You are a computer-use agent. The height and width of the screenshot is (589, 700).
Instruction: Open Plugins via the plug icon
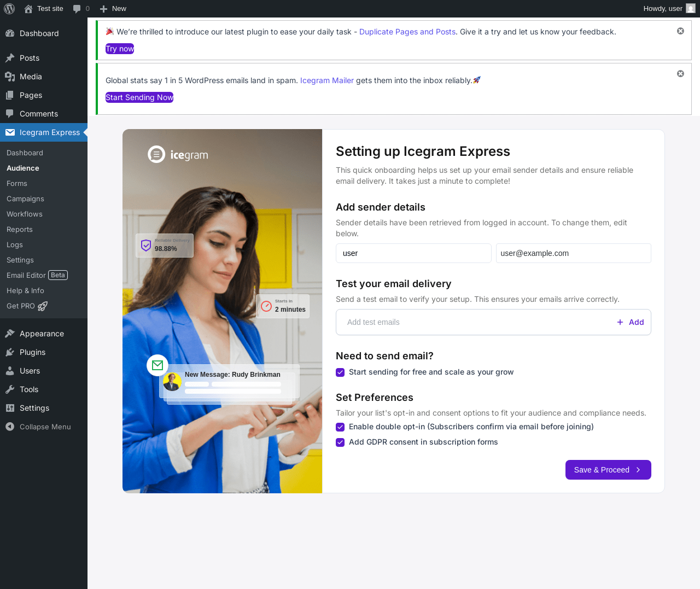10,352
